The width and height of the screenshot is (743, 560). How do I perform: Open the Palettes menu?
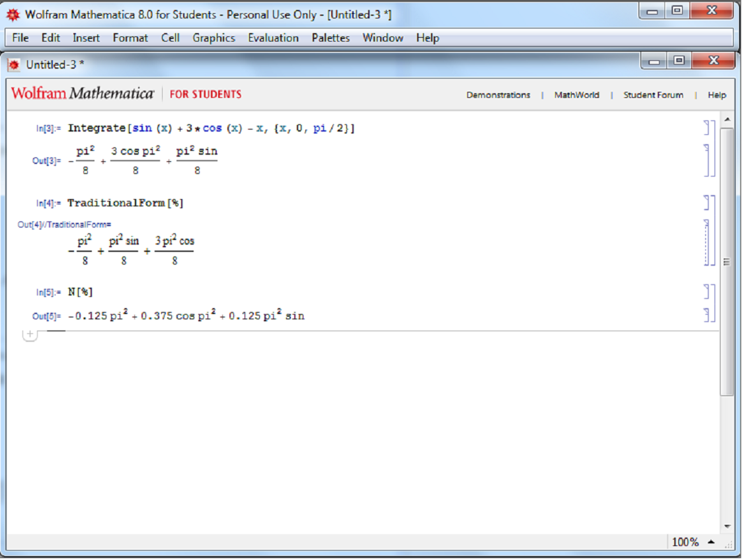[331, 38]
